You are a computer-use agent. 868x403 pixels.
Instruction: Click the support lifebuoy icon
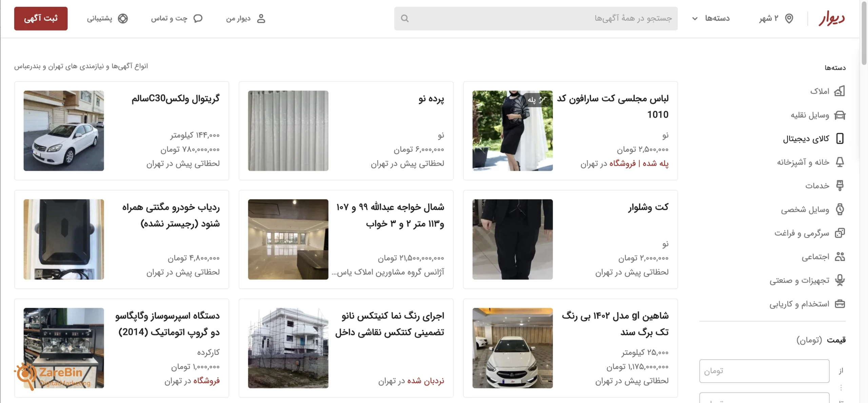tap(123, 18)
